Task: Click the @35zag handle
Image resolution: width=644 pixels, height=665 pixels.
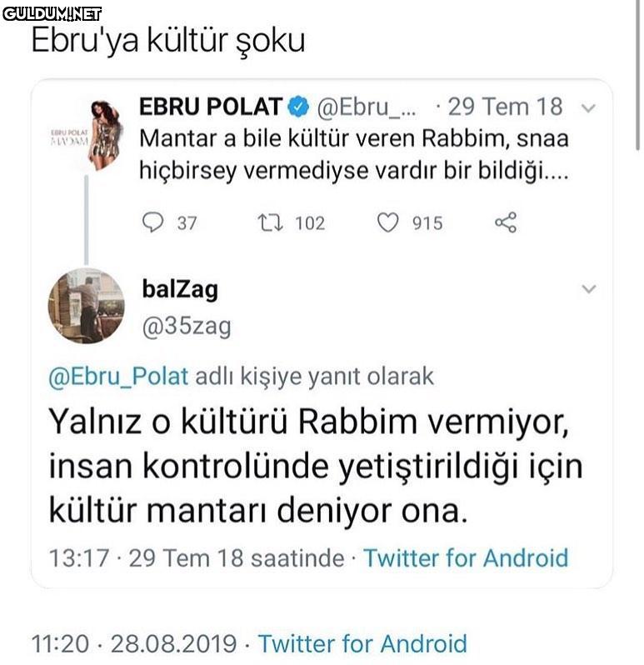Action: tap(184, 326)
